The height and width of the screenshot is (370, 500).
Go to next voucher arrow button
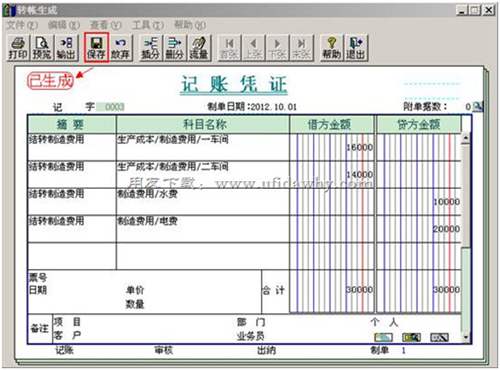(x=277, y=48)
